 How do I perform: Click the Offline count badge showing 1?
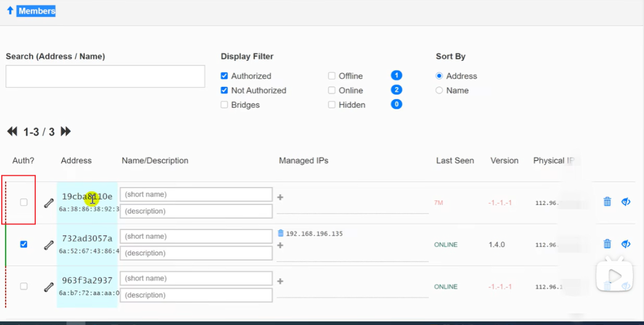396,76
